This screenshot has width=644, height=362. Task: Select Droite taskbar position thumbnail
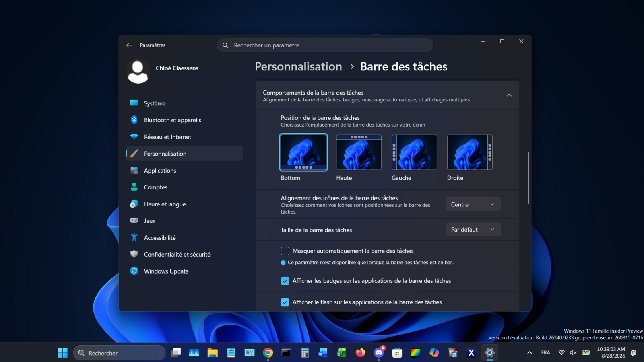(470, 152)
